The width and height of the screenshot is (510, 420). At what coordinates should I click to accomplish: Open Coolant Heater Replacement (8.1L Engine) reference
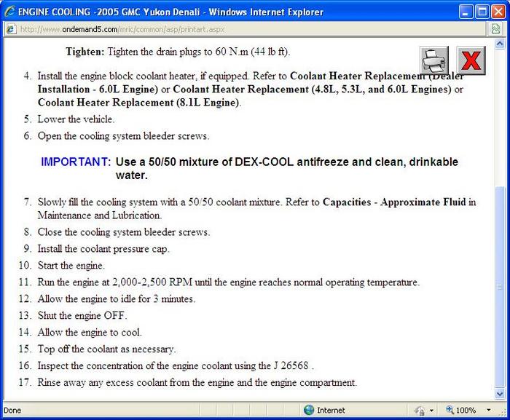[138, 103]
